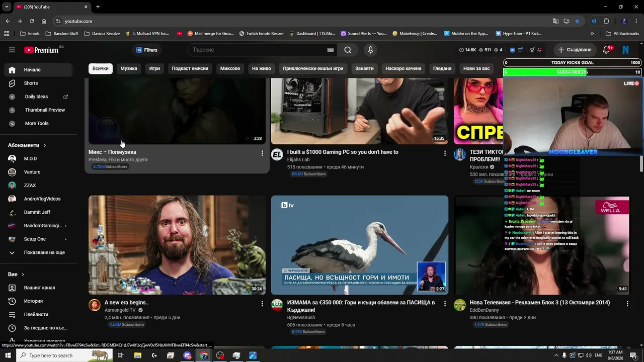The height and width of the screenshot is (362, 644).
Task: Open More Tools in the sidebar
Action: tap(39, 123)
